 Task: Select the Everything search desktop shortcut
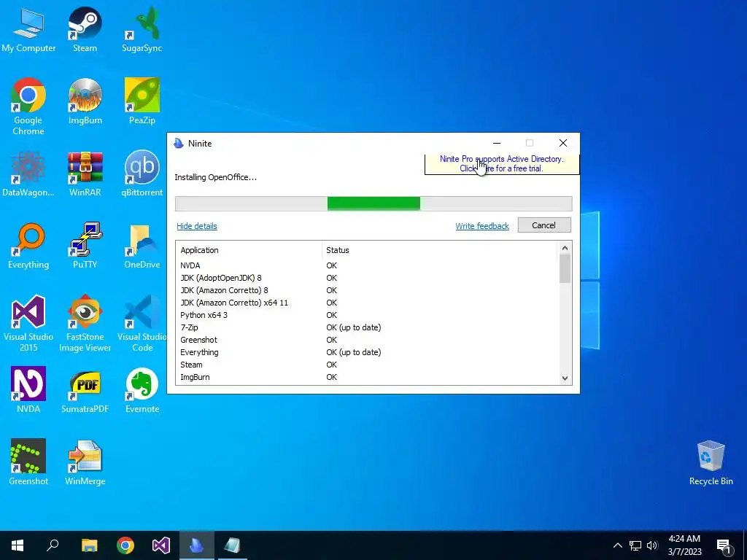coord(28,246)
